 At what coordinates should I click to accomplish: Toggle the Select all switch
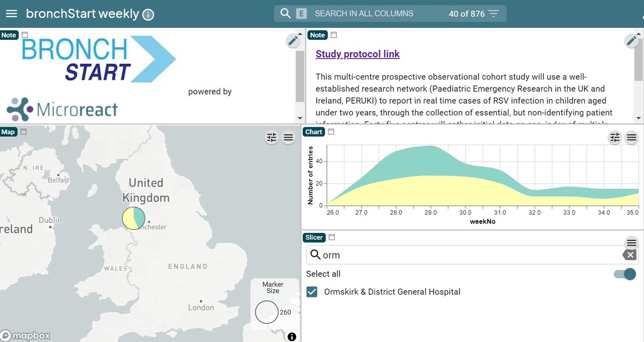(625, 274)
